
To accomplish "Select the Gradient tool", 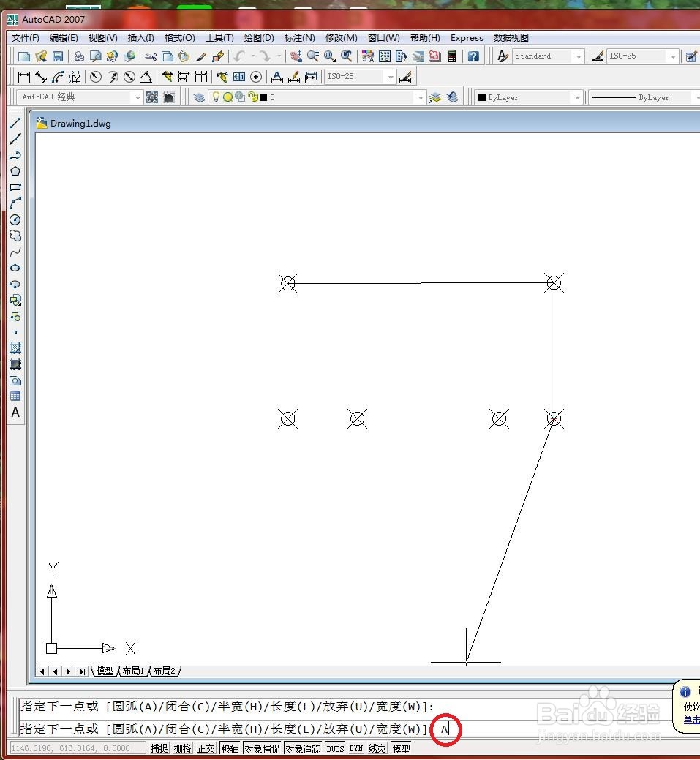I will [x=15, y=364].
